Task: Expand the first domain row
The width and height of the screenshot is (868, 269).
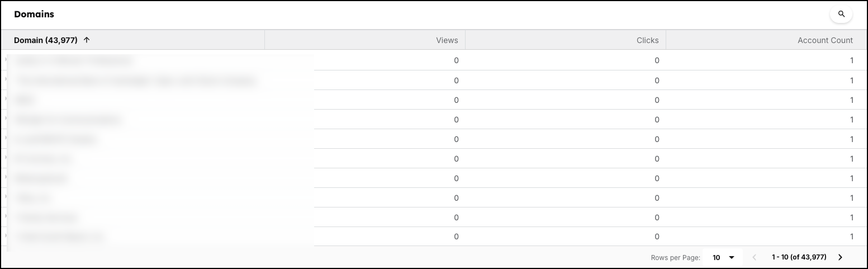Action: pyautogui.click(x=6, y=59)
